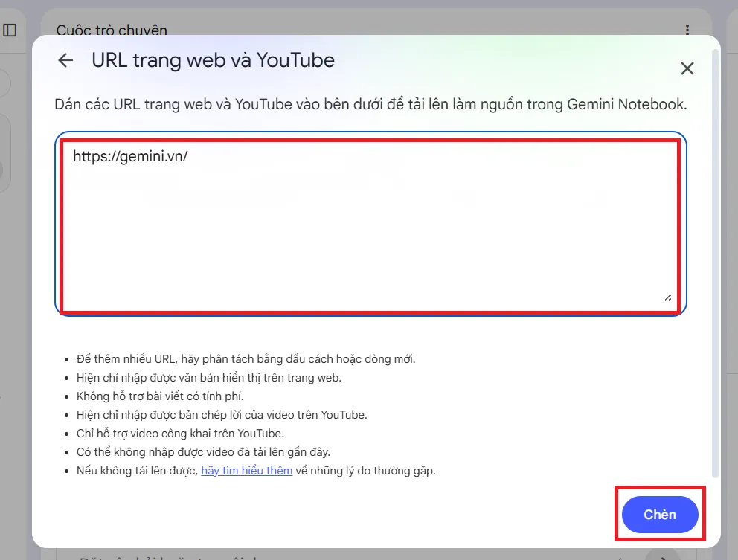Image resolution: width=738 pixels, height=560 pixels.
Task: Click the note 'Không hỗ trợ bài viết có tính phí.'
Action: [x=160, y=396]
